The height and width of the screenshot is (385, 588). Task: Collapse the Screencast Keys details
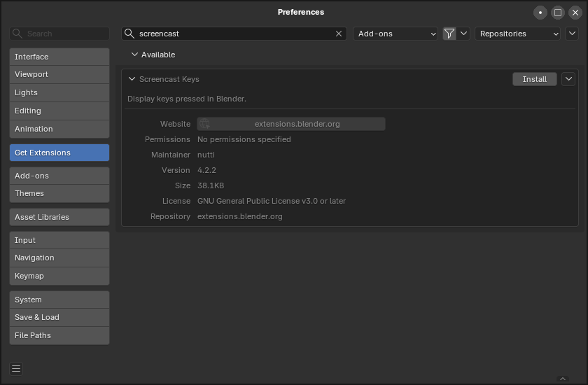[132, 79]
